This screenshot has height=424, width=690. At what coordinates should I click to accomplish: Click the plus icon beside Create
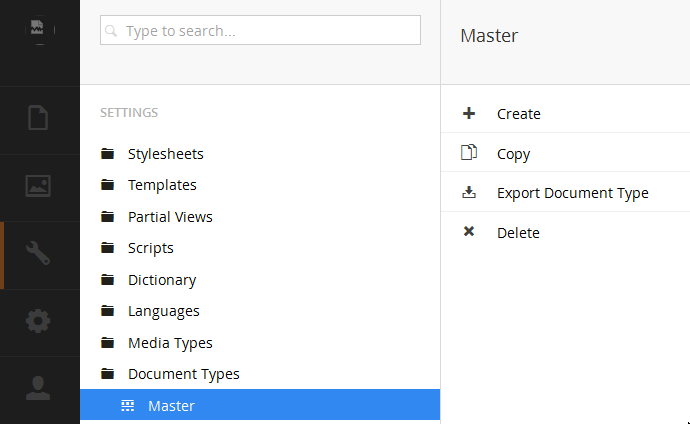click(469, 113)
